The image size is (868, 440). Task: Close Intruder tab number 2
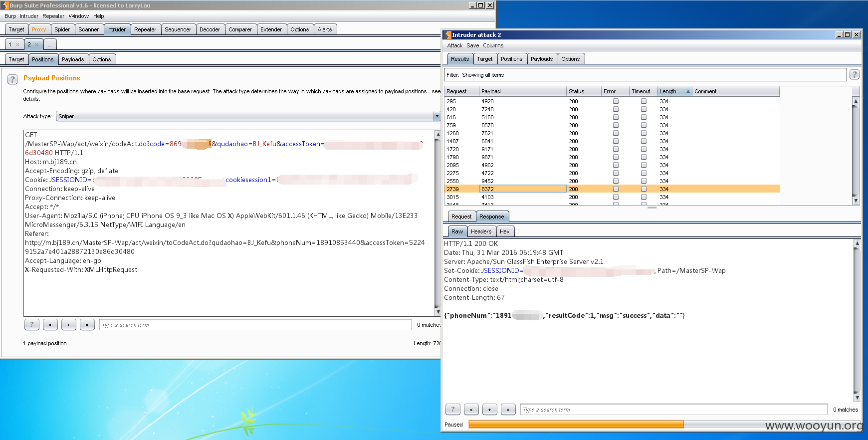(36, 45)
